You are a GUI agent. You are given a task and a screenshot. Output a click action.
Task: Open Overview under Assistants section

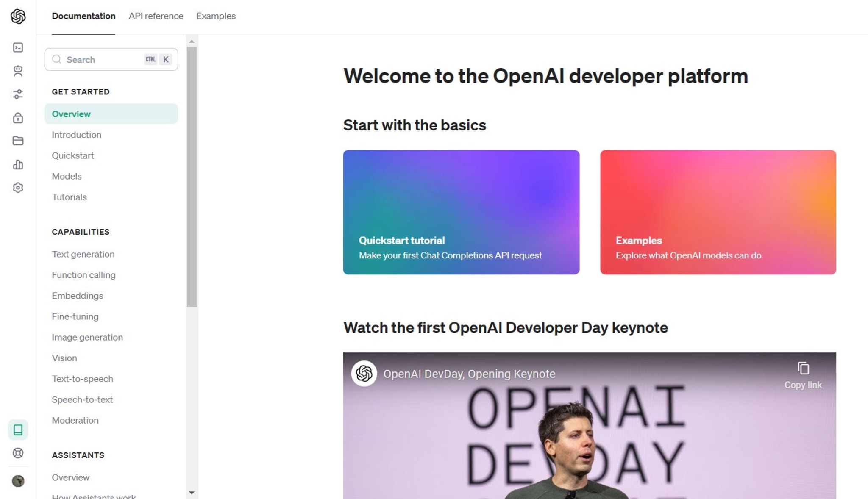point(70,477)
